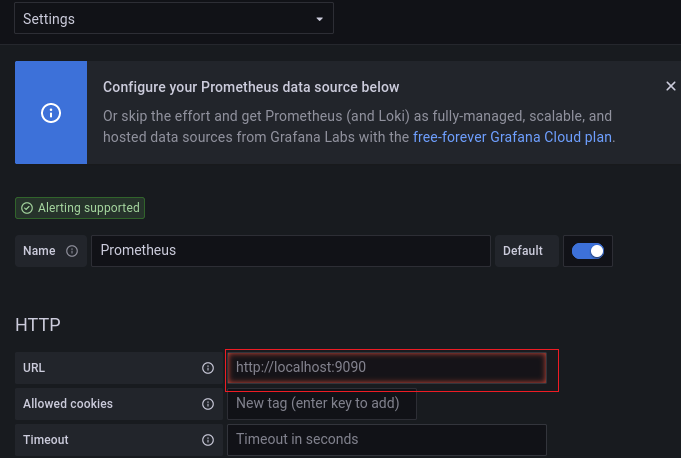The image size is (686, 471).
Task: Focus the Allowed cookies tag input
Action: 322,403
